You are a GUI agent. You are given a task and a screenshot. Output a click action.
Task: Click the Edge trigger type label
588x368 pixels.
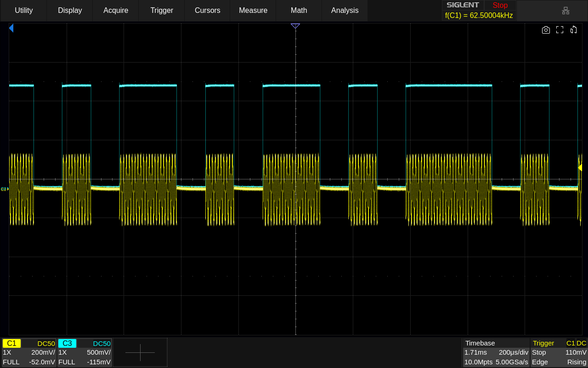tap(539, 362)
